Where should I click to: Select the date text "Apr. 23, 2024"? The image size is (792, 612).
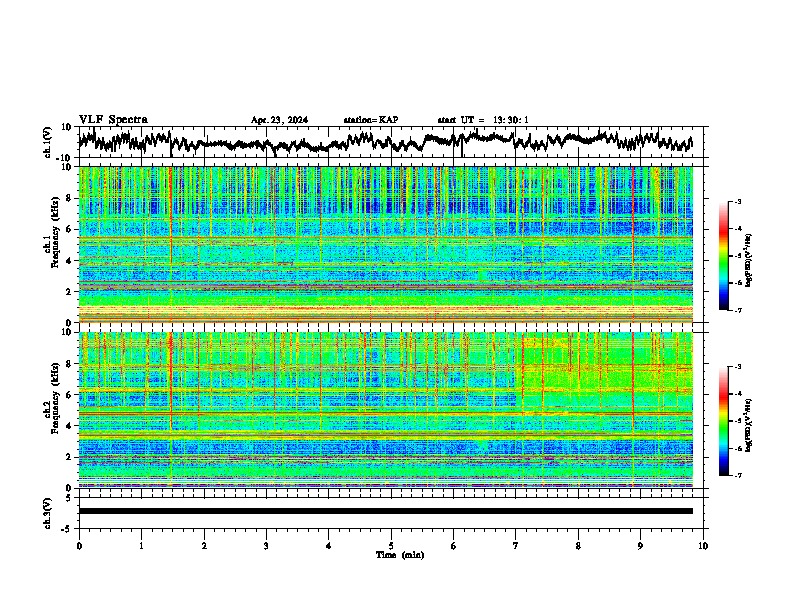click(x=279, y=120)
